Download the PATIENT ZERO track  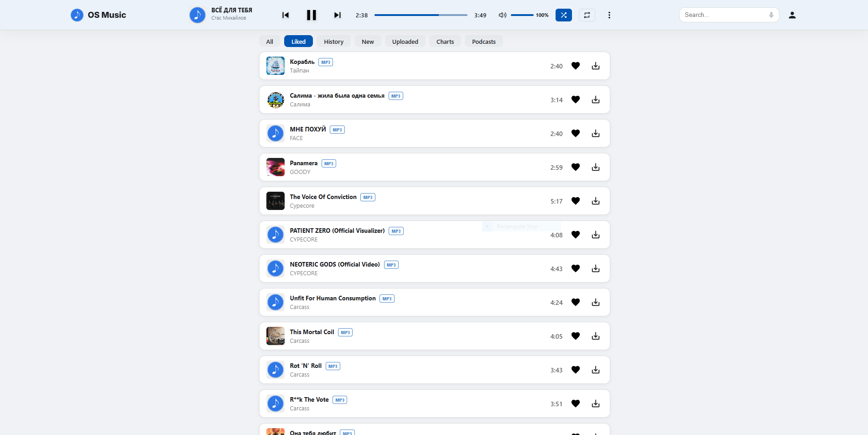coord(596,235)
